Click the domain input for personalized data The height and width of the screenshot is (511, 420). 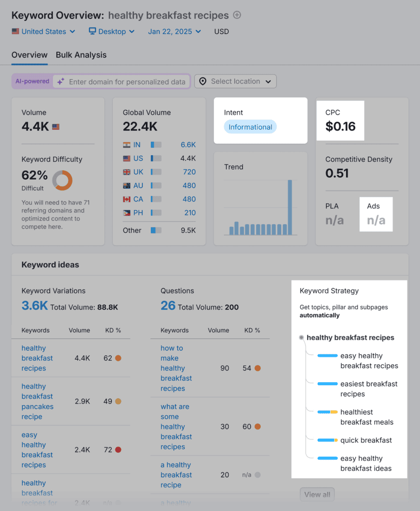tap(127, 82)
